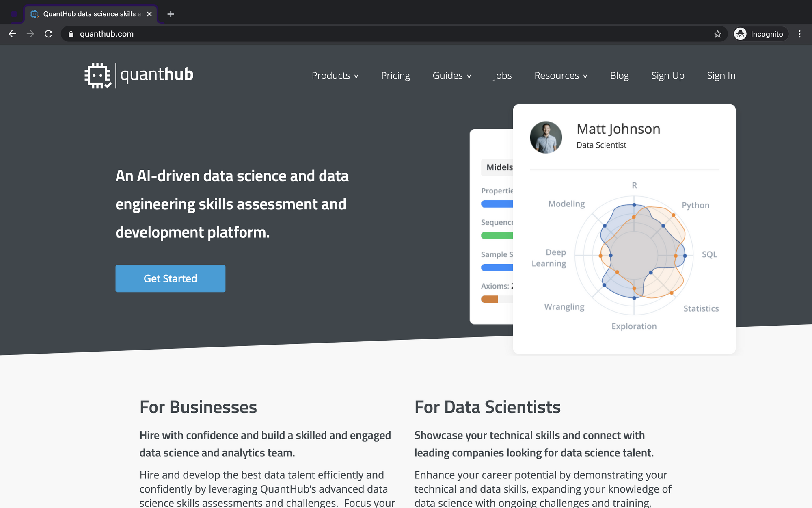Click the Data Scientist subtitle
Screen dimensions: 812x508
(x=601, y=145)
